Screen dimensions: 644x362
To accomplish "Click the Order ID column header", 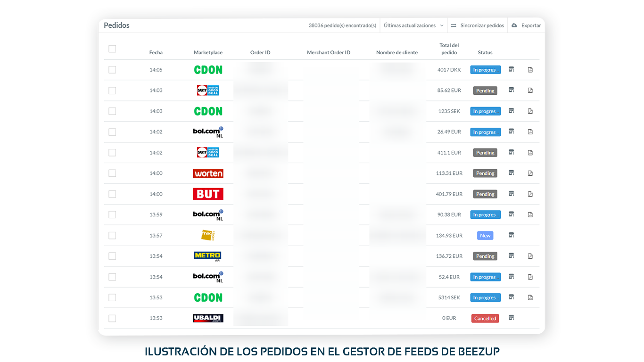I will coord(260,52).
